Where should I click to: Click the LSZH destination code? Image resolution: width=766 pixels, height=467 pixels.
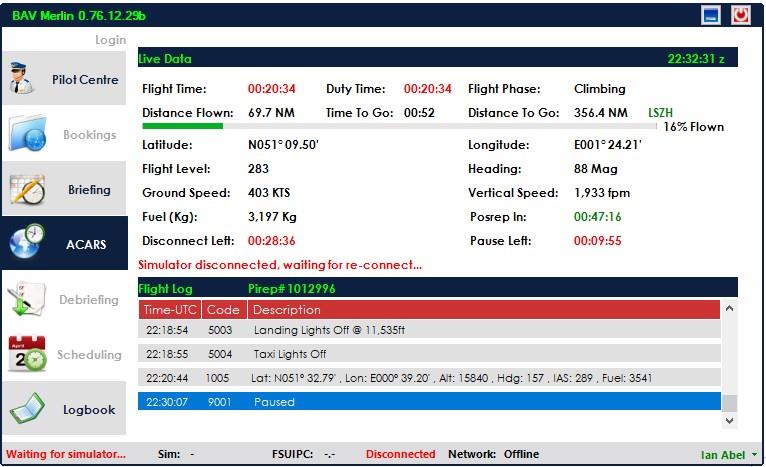click(660, 113)
